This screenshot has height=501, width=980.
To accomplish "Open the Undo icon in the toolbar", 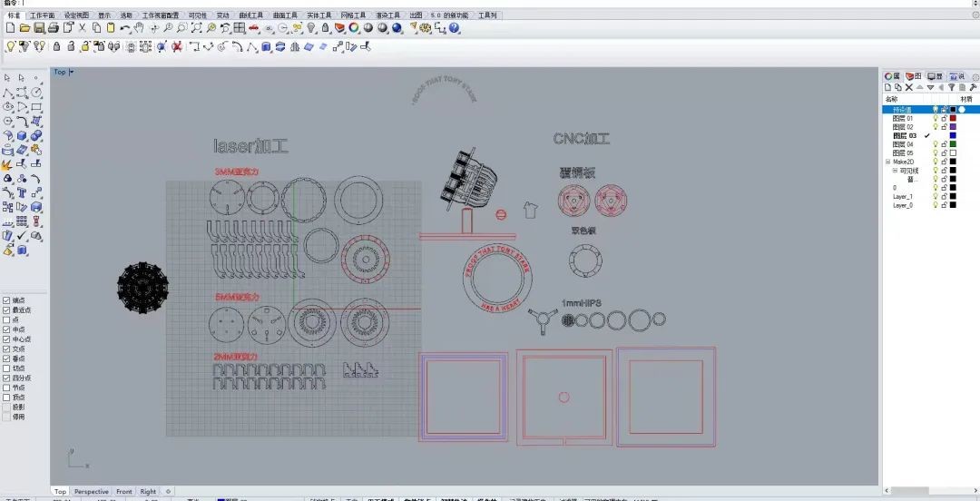I will tap(125, 28).
